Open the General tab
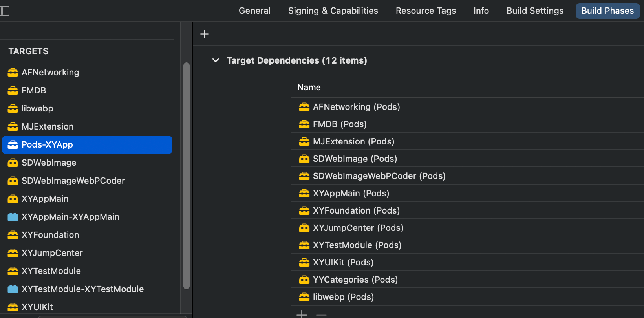The height and width of the screenshot is (318, 644). click(x=254, y=11)
